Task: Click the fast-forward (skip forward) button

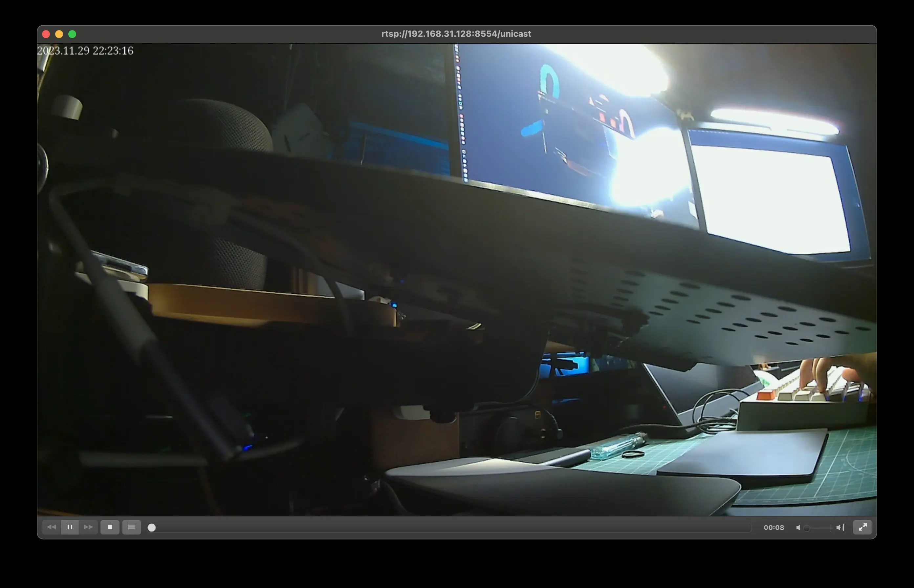Action: pos(88,527)
